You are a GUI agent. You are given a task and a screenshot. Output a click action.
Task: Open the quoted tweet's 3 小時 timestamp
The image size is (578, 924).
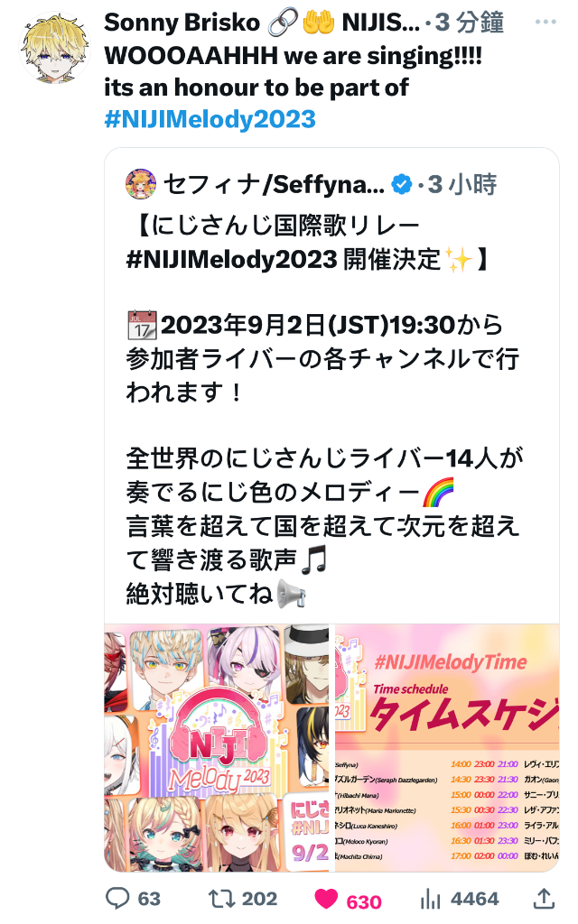click(x=462, y=184)
